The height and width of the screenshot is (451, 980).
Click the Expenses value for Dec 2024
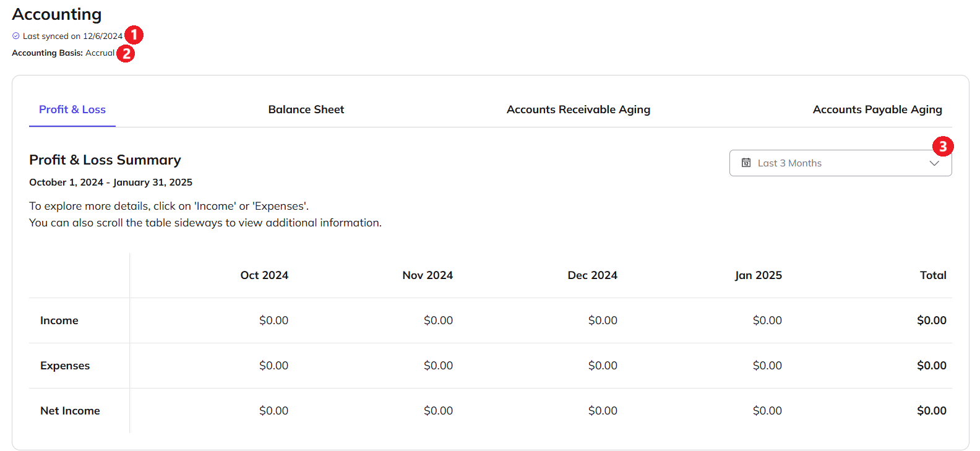click(x=603, y=366)
